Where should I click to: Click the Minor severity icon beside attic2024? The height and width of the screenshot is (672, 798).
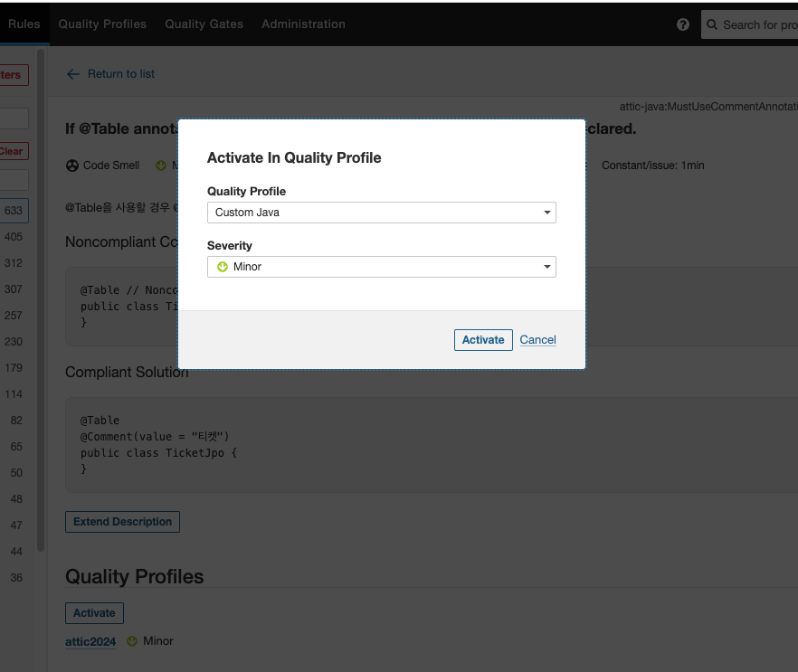pyautogui.click(x=132, y=641)
